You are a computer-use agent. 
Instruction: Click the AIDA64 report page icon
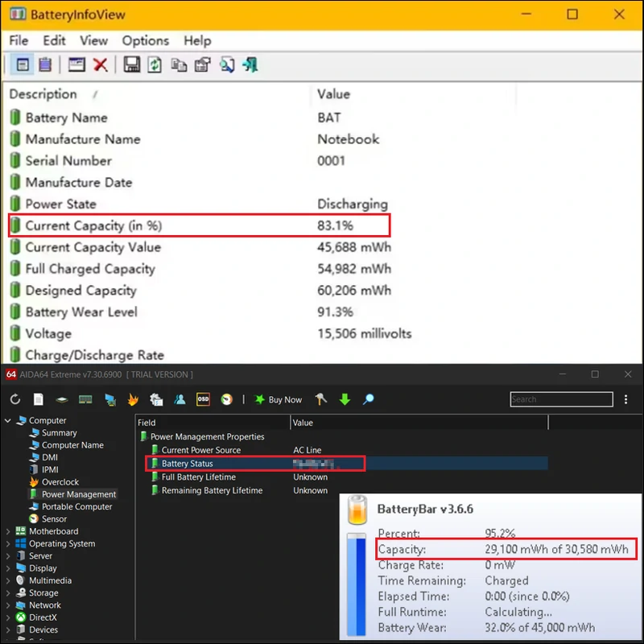point(38,399)
